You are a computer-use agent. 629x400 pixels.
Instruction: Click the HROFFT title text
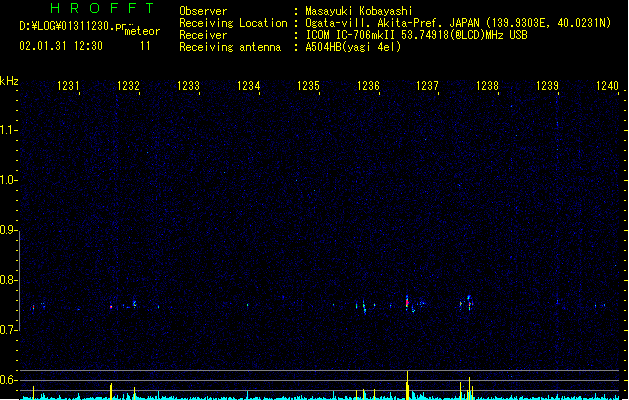[x=102, y=8]
